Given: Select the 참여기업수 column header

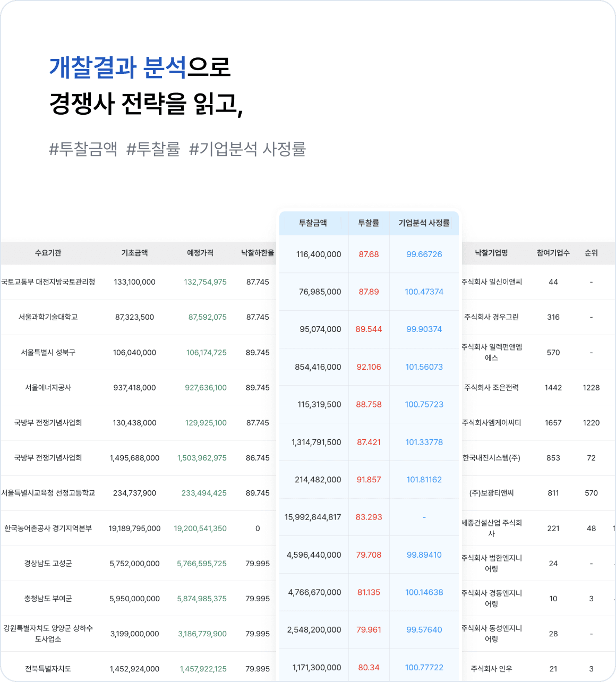Looking at the screenshot, I should [x=553, y=253].
